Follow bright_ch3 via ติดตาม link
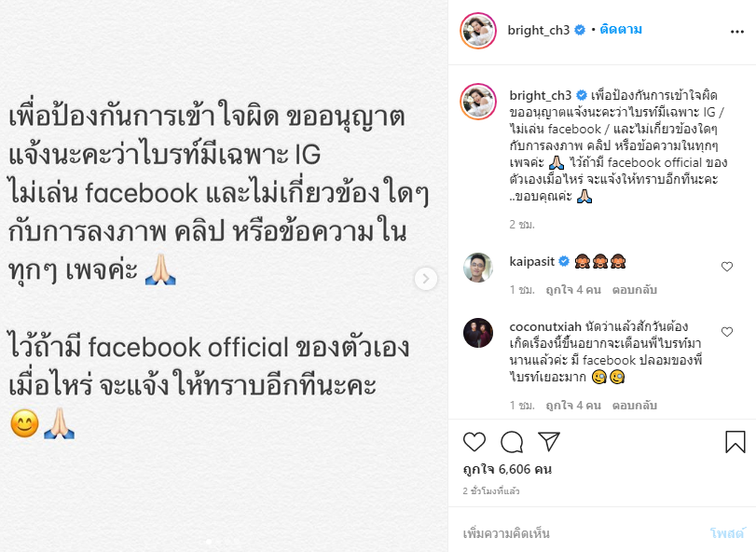756x552 pixels. pyautogui.click(x=621, y=30)
